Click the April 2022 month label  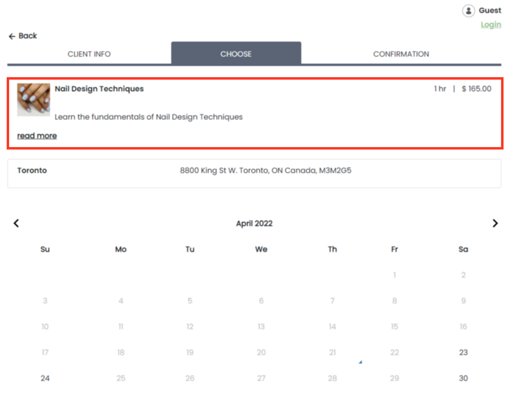[254, 223]
